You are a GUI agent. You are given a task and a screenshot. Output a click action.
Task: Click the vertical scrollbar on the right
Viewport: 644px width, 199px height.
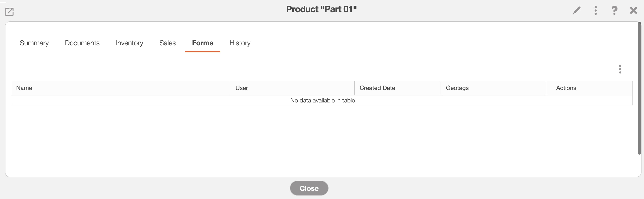point(639,88)
